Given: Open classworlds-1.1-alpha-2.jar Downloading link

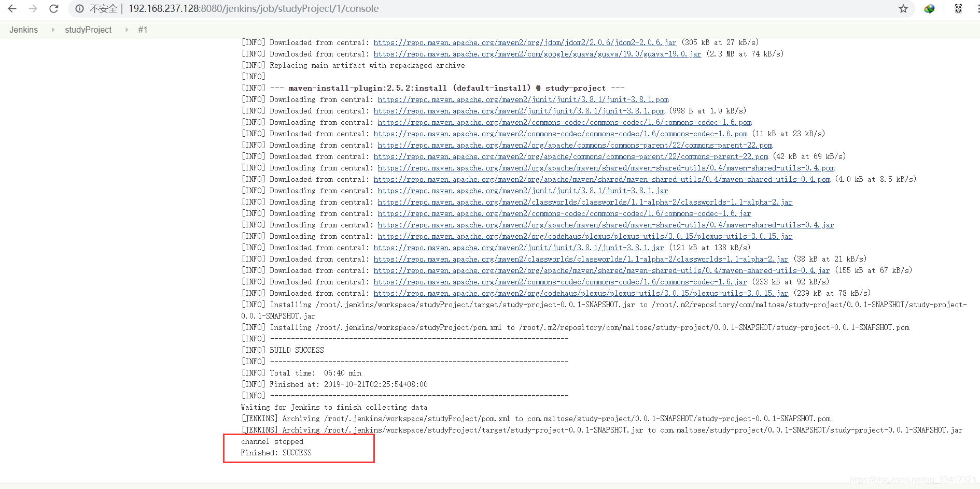Looking at the screenshot, I should (585, 202).
